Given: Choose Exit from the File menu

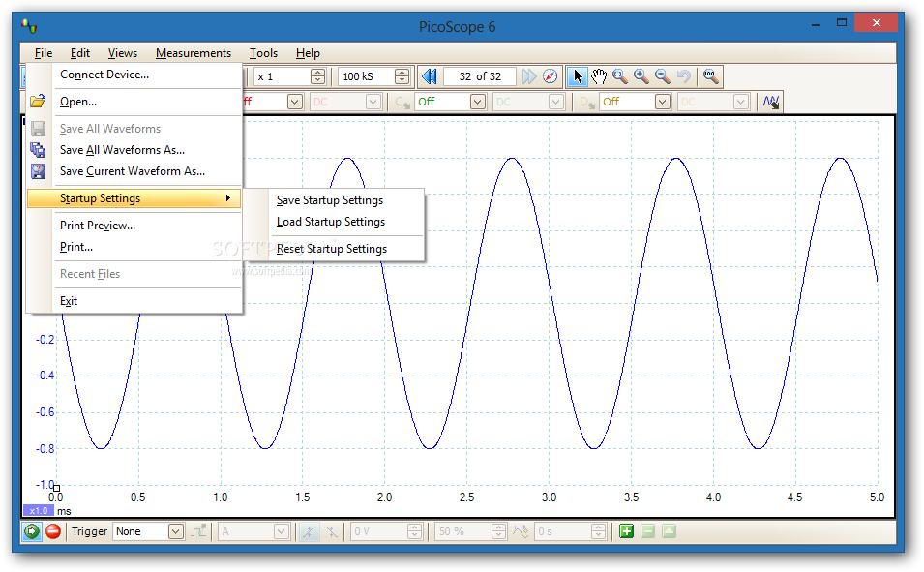Looking at the screenshot, I should (x=134, y=301).
